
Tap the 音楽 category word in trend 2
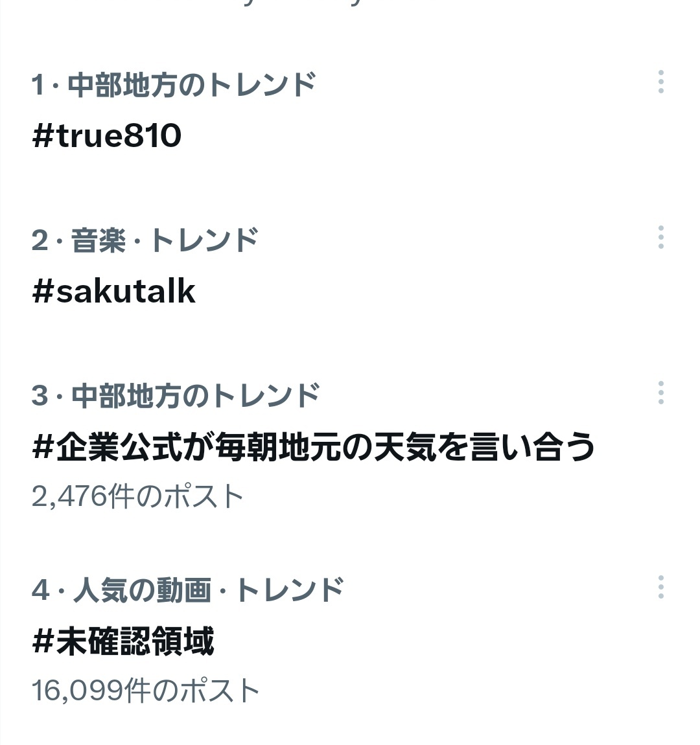tap(99, 240)
